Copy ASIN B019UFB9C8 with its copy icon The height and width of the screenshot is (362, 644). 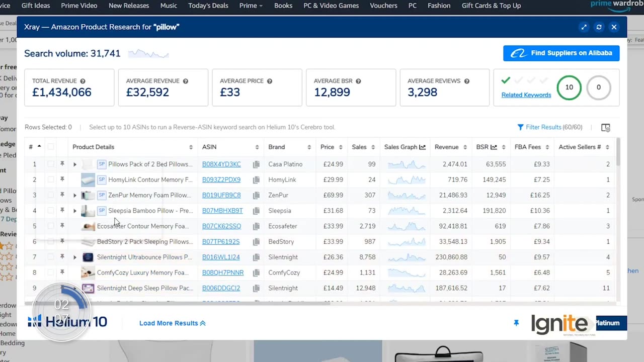point(256,196)
